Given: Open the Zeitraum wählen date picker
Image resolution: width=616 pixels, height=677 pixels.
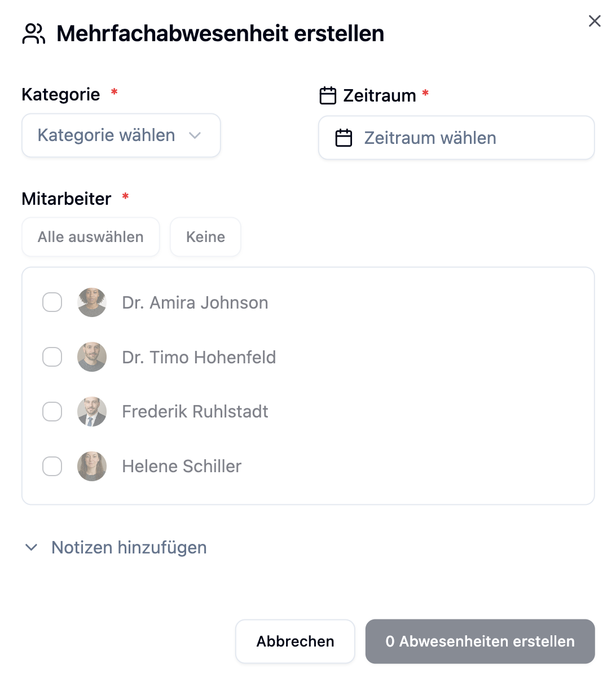Looking at the screenshot, I should [x=456, y=138].
